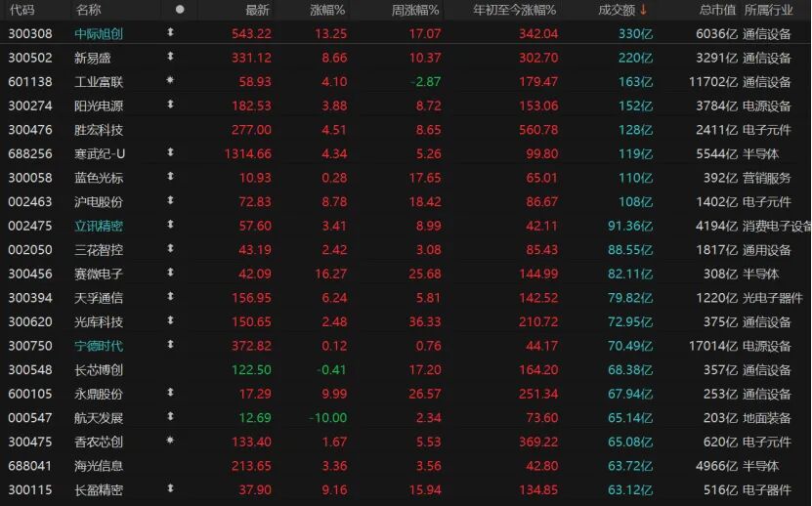This screenshot has height=506, width=812.
Task: Click the marker icon beside 寒武纪-U
Action: coord(172,153)
